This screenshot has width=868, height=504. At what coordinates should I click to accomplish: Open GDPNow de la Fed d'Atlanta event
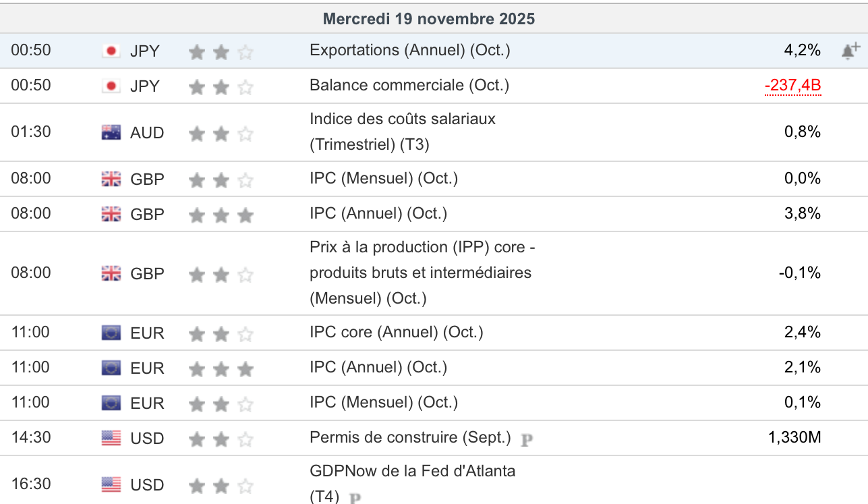[412, 471]
